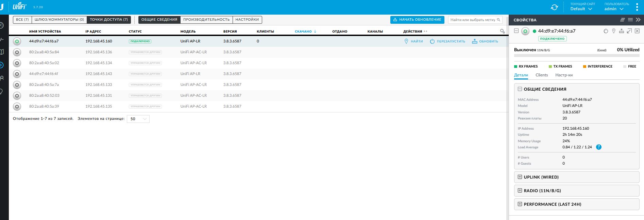
Task: Click ОБНОВИТЬ action for first device
Action: click(485, 41)
